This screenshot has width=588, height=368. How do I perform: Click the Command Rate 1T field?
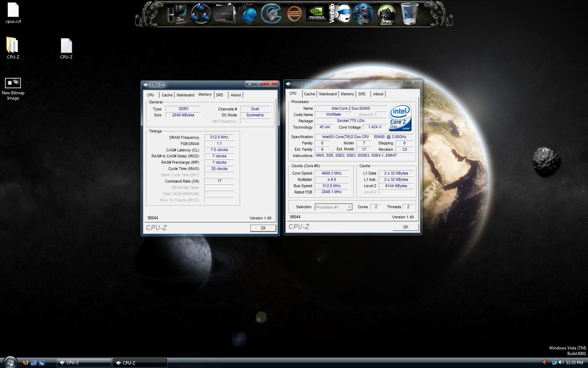pos(219,181)
